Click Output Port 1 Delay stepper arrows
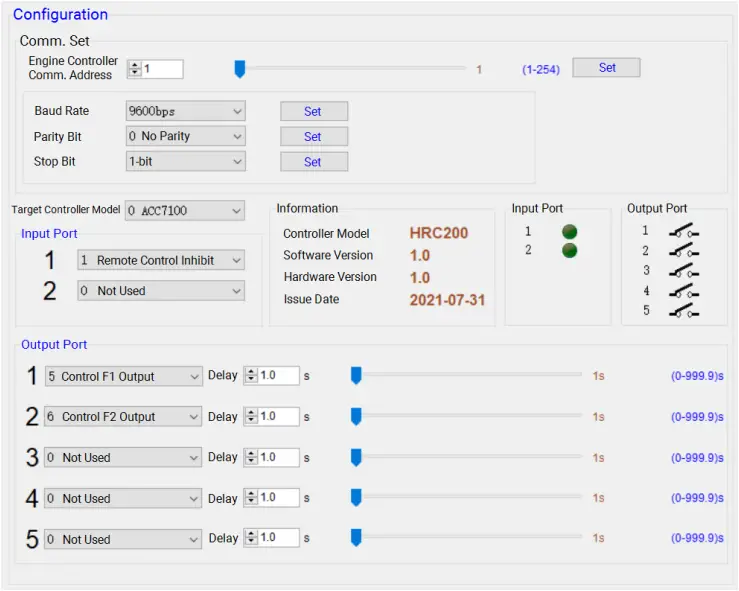The width and height of the screenshot is (739, 591). (251, 375)
